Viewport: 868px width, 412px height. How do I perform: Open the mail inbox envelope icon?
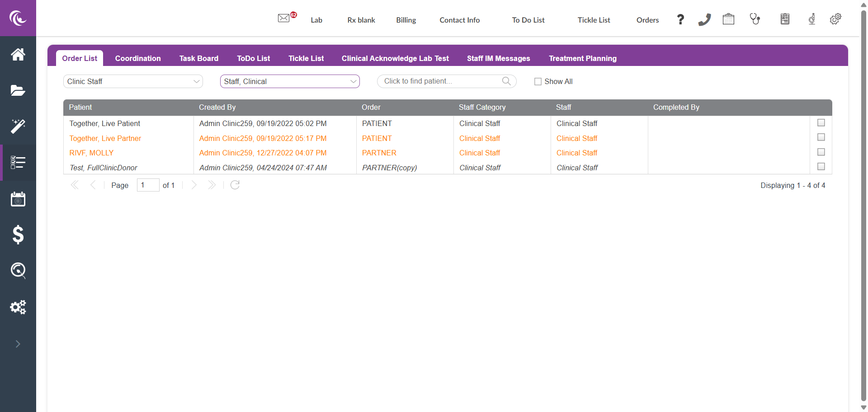(x=283, y=19)
